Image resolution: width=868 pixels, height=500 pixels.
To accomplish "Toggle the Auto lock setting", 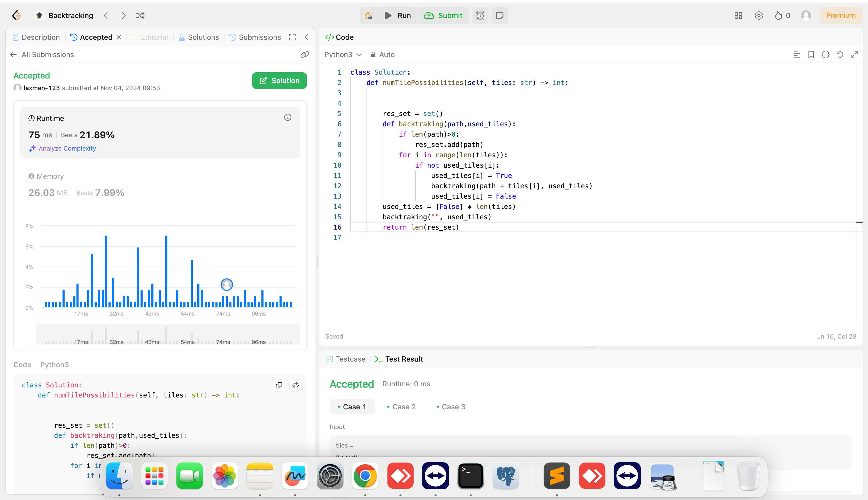I will (x=383, y=54).
